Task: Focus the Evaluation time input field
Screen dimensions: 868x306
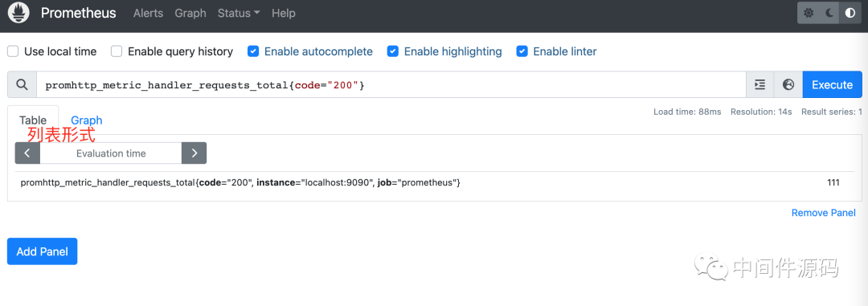Action: (x=111, y=153)
